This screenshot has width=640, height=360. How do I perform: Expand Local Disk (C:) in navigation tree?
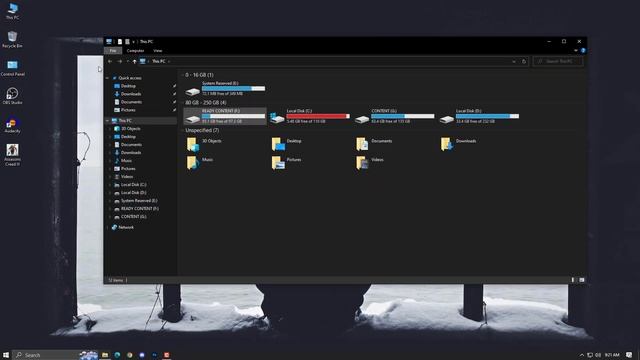coord(111,184)
